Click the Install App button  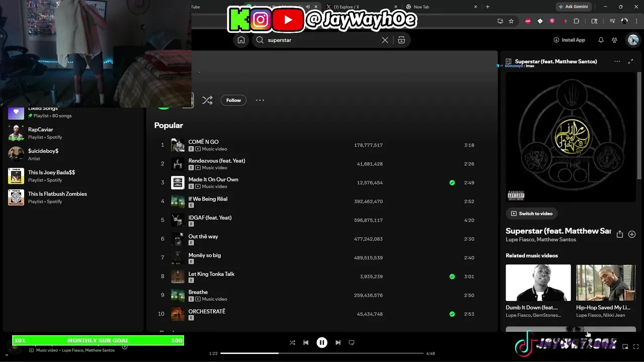(569, 40)
